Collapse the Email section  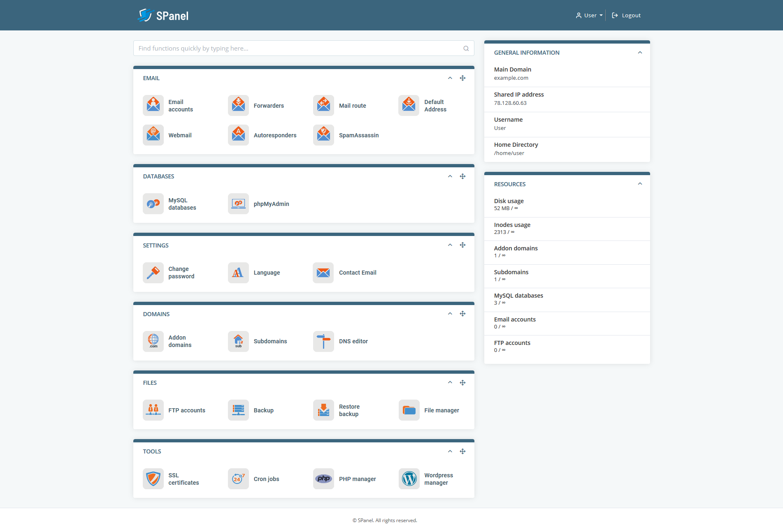coord(450,78)
